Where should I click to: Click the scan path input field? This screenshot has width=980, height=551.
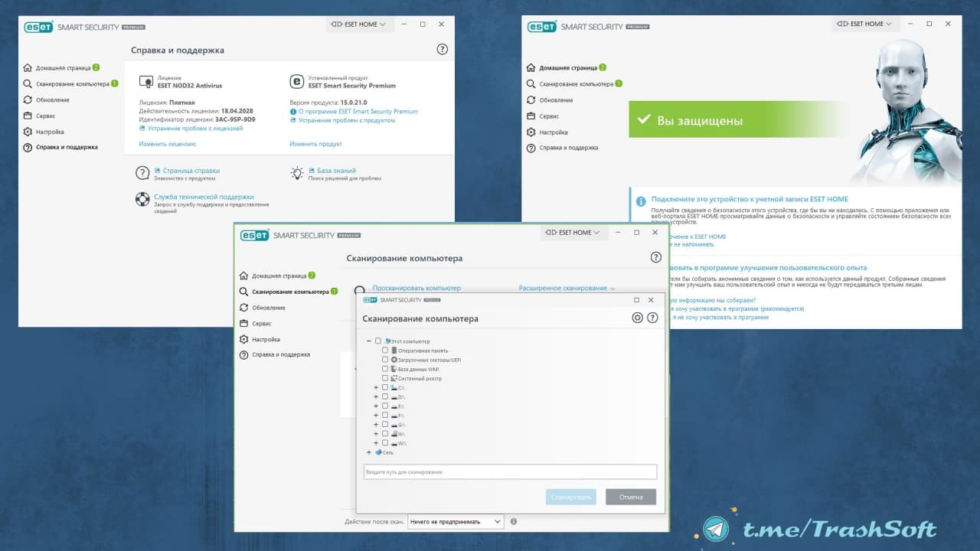[x=510, y=472]
